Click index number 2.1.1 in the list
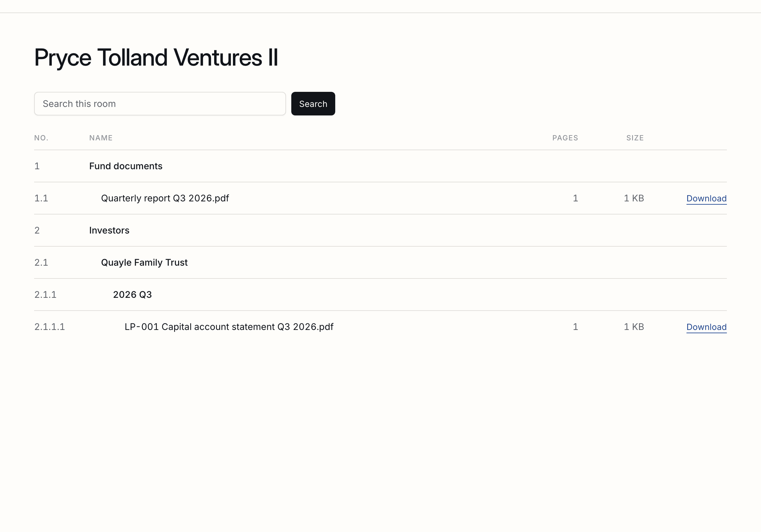The width and height of the screenshot is (761, 532). [45, 295]
